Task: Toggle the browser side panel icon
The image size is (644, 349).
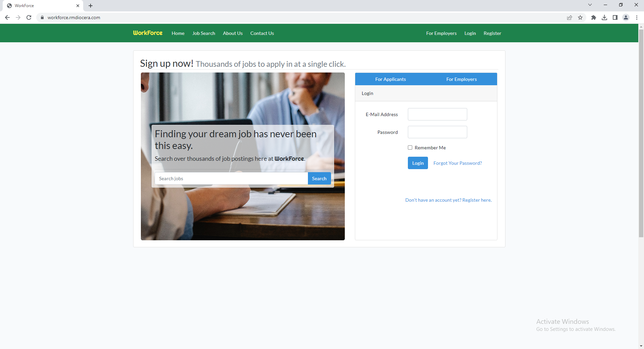Action: pyautogui.click(x=615, y=17)
